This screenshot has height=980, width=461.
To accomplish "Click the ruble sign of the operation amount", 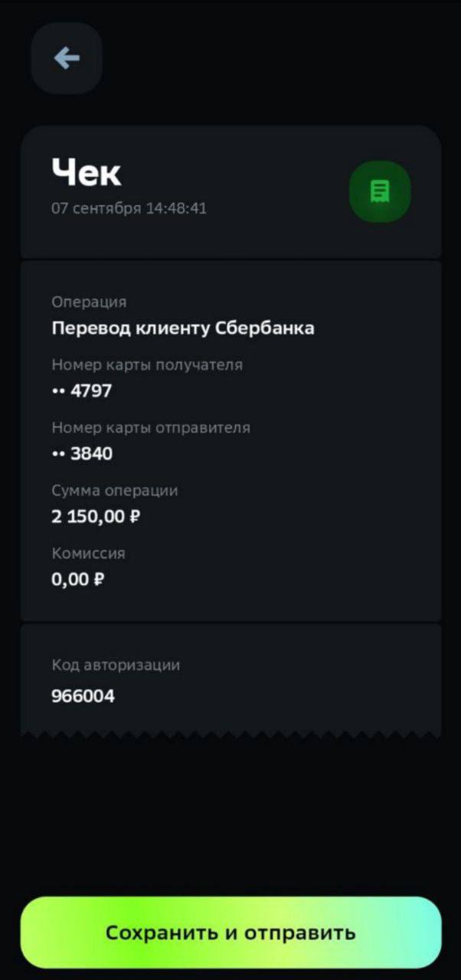I will (135, 517).
